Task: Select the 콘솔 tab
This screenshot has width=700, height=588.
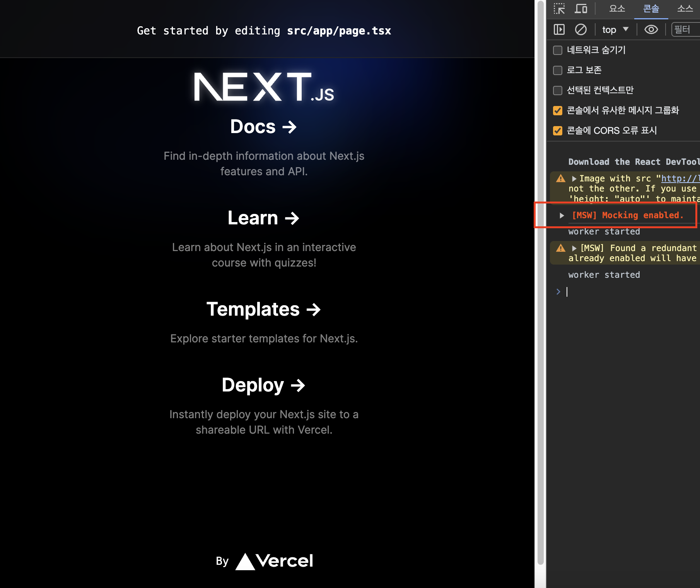Action: coord(651,9)
